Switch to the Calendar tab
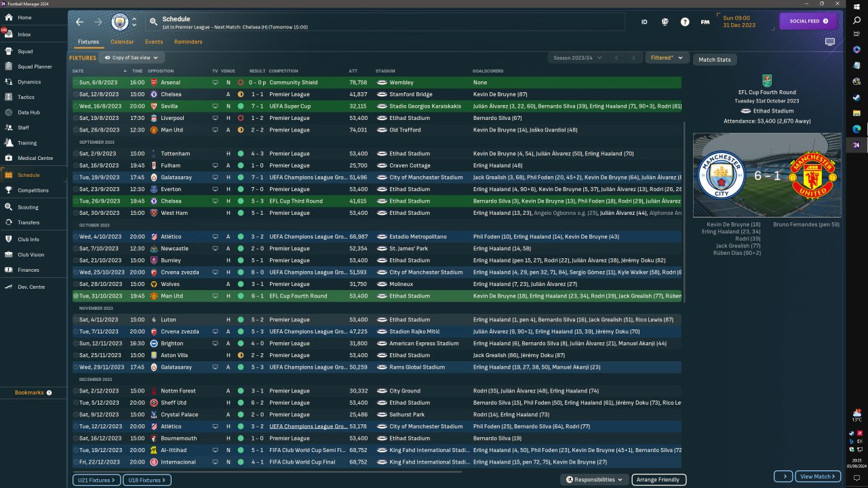This screenshot has width=868, height=488. click(x=122, y=42)
